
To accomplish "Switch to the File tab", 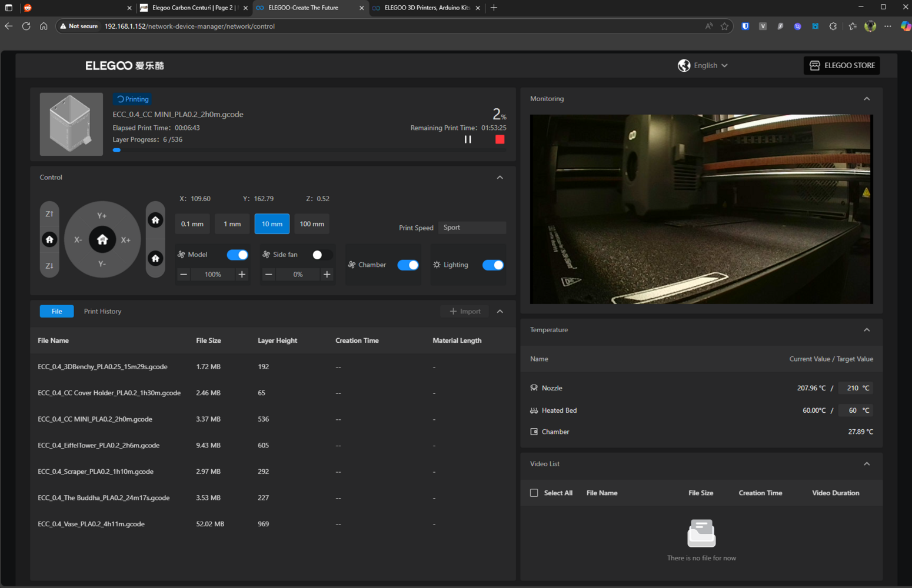I will pos(56,312).
